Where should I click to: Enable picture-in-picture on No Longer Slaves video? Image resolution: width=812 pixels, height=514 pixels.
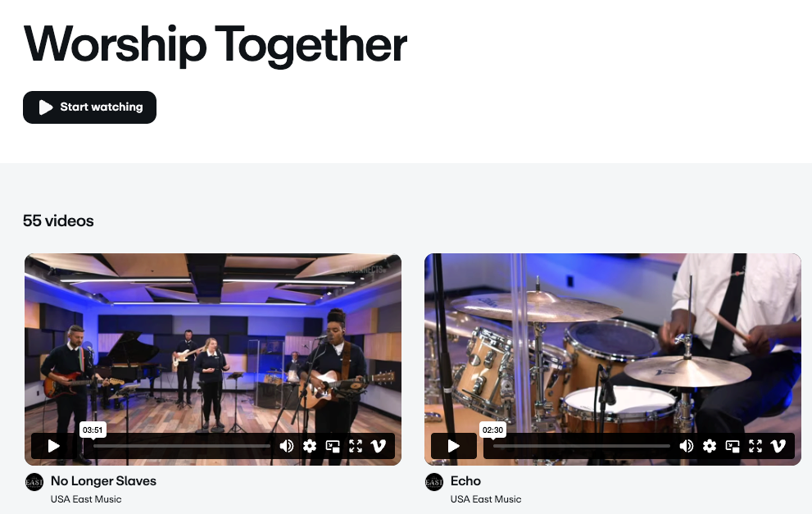tap(333, 446)
